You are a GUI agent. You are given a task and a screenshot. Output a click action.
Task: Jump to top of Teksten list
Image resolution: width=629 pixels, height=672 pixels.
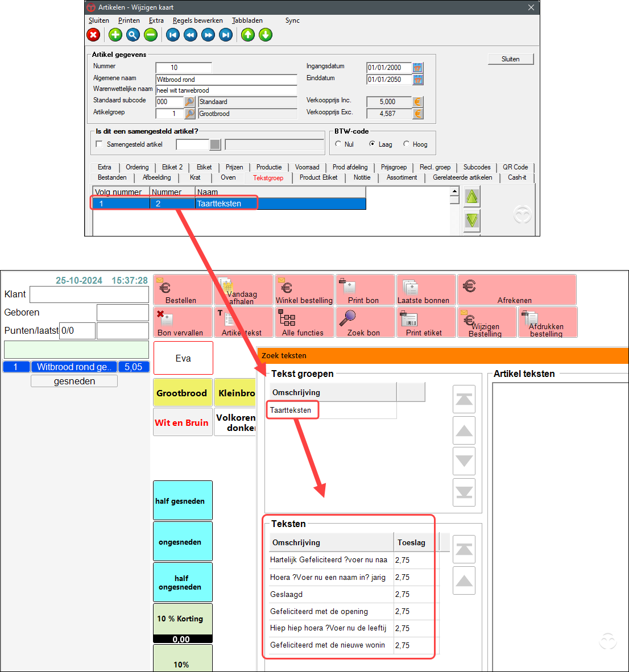(464, 549)
